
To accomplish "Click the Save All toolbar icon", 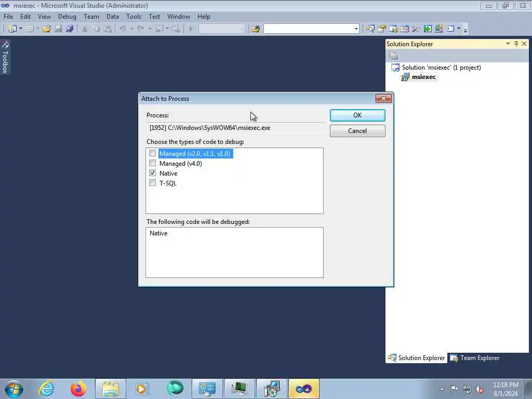I will [x=70, y=29].
